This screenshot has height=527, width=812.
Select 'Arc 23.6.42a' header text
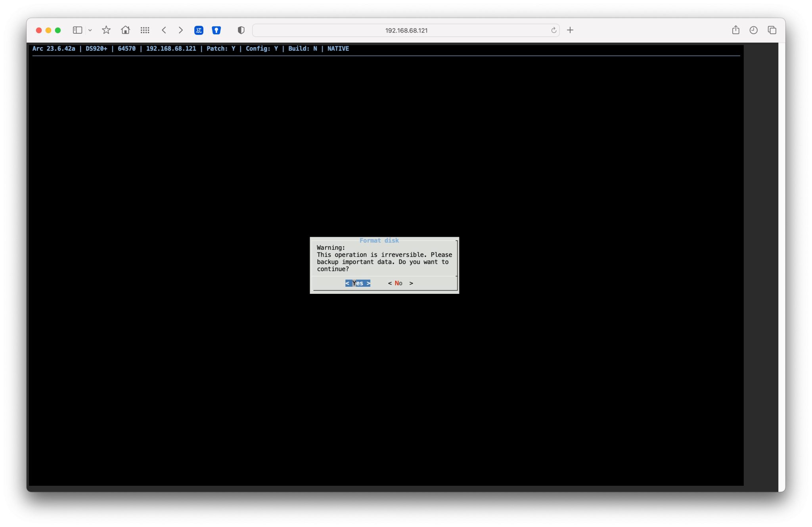tap(54, 48)
